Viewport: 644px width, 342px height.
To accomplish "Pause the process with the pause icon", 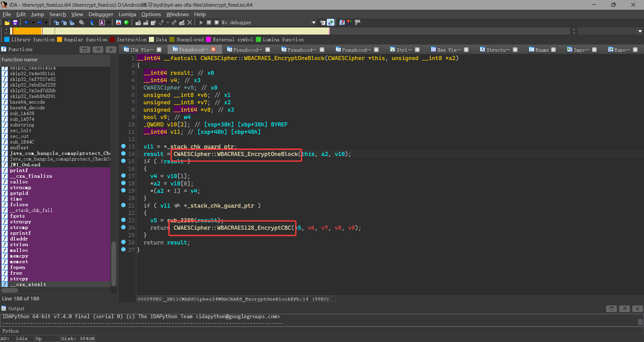I will tap(209, 22).
